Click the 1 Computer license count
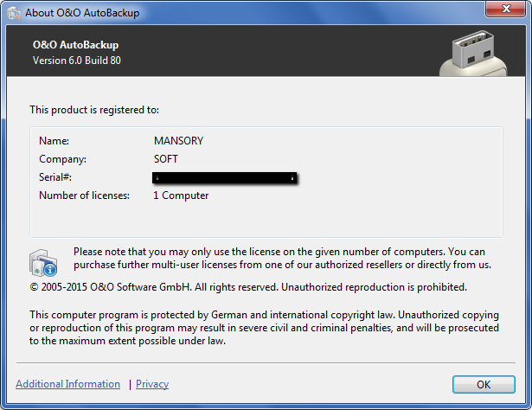 [181, 195]
